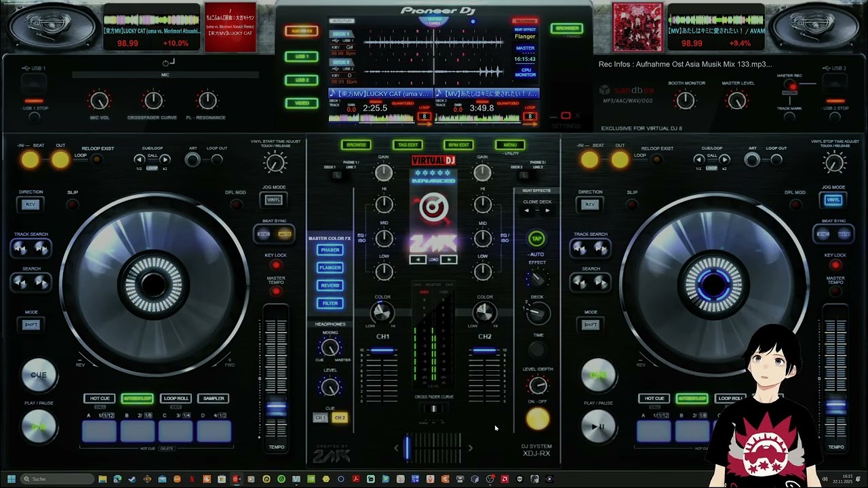Toggle headphone cue CH 1
Image resolution: width=868 pixels, height=488 pixels.
[320, 418]
